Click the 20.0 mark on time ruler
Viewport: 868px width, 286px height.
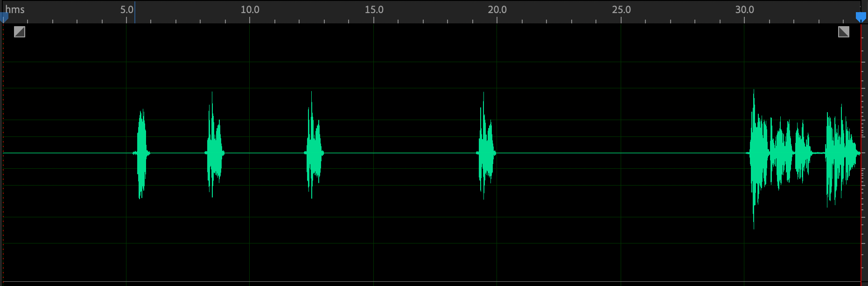coord(497,10)
